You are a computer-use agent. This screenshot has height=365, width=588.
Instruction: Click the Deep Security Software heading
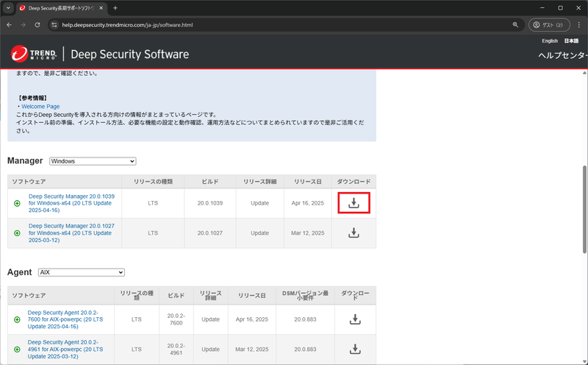130,54
